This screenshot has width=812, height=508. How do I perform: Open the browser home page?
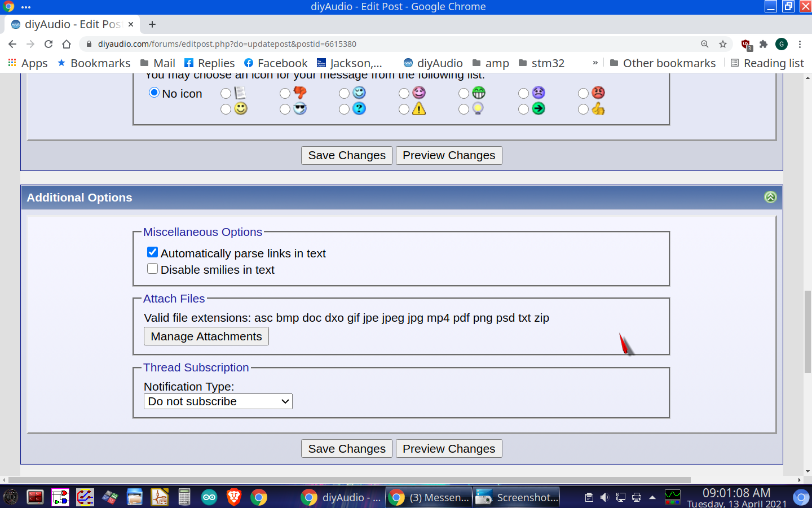click(67, 44)
